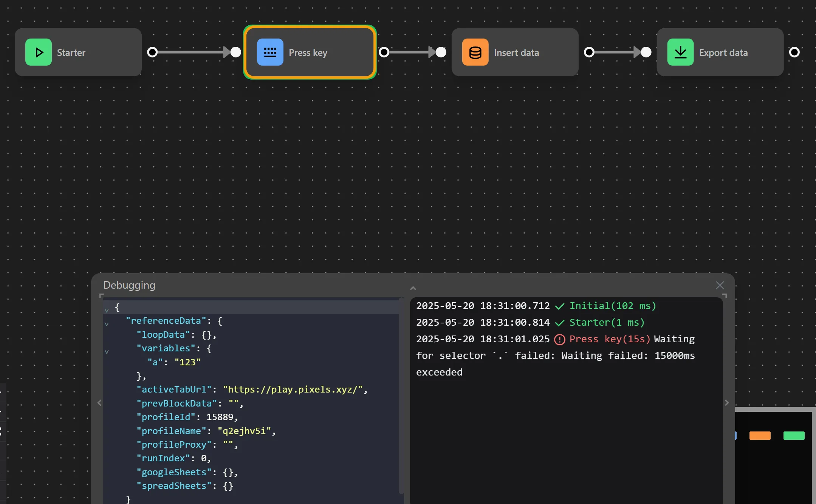Select the Press key log entry text
Screen dimensions: 816x504
click(609, 339)
